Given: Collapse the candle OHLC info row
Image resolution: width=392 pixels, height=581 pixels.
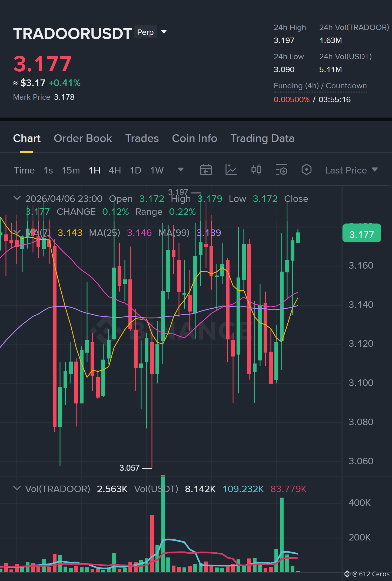Looking at the screenshot, I should [17, 198].
